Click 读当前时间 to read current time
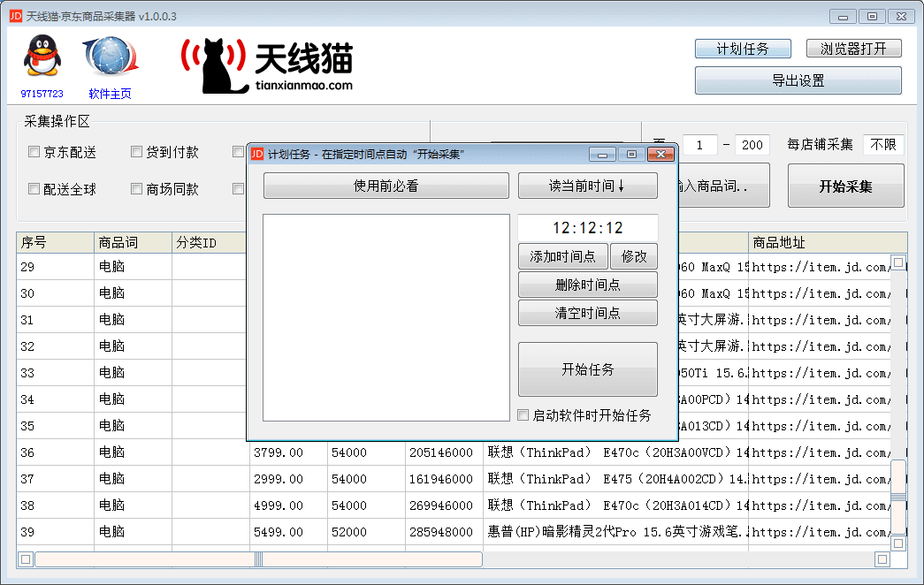The width and height of the screenshot is (924, 585). click(x=587, y=186)
